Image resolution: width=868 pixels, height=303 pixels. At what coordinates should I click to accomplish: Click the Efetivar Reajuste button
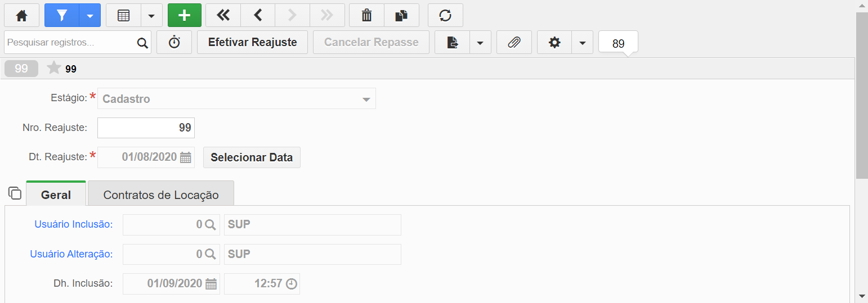(252, 42)
